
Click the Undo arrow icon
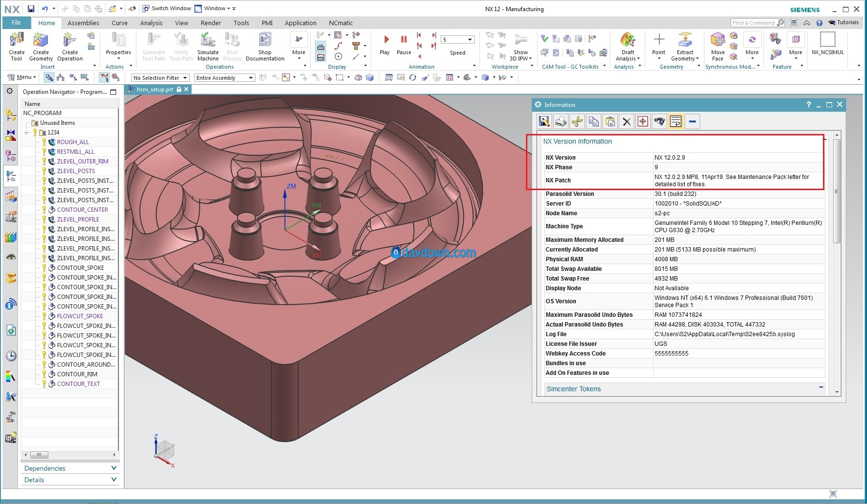(45, 9)
